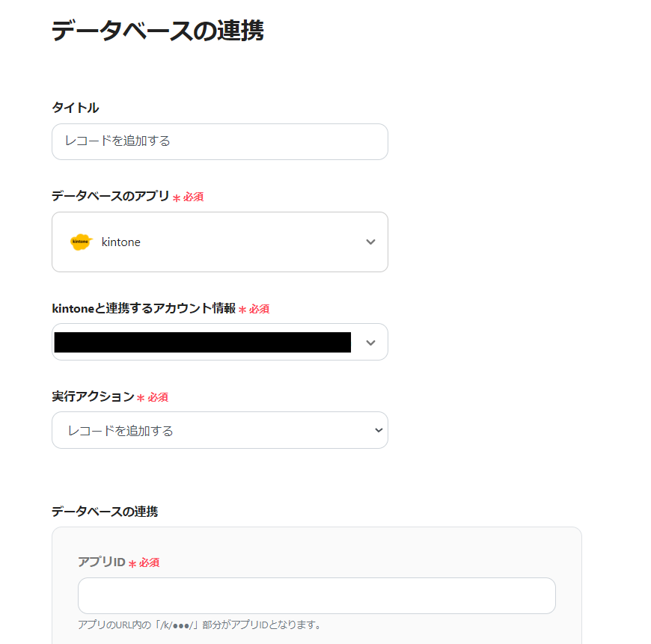Click 必須 marker beside 実行アクション
Image resolution: width=651 pixels, height=644 pixels.
[x=153, y=397]
